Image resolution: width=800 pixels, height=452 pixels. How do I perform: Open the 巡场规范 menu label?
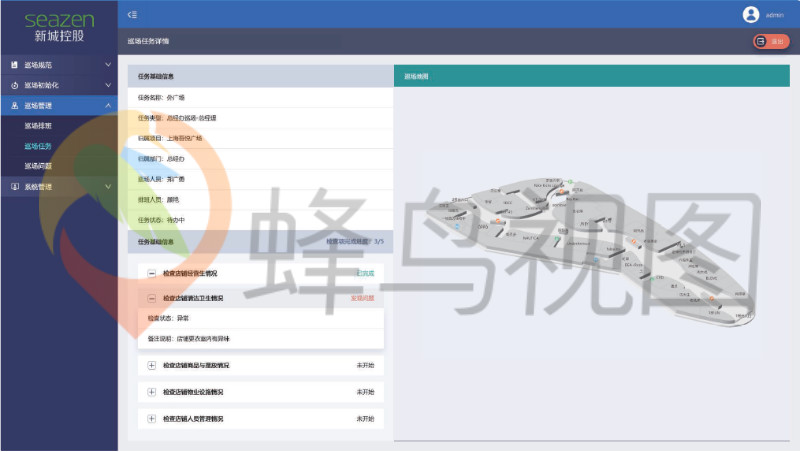(38, 65)
